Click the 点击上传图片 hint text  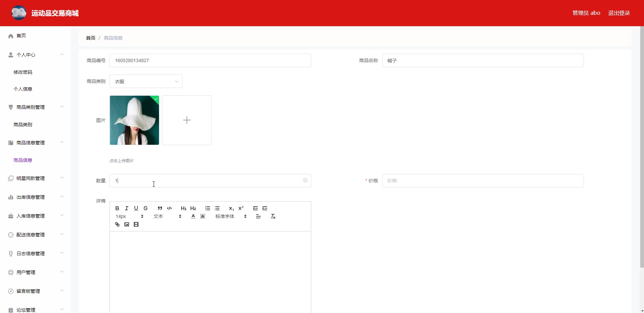[122, 161]
